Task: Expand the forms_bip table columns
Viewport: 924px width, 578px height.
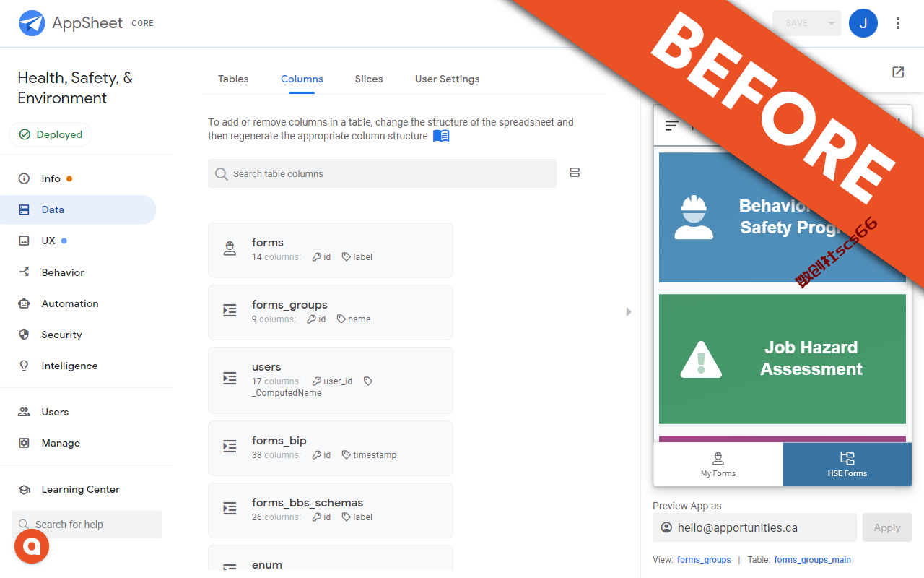Action: [331, 448]
